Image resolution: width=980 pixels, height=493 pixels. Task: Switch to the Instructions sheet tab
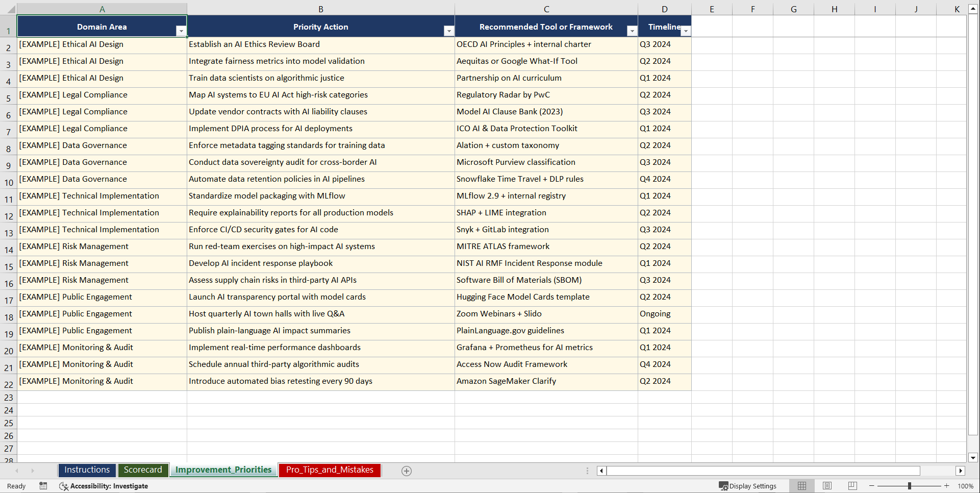tap(87, 470)
